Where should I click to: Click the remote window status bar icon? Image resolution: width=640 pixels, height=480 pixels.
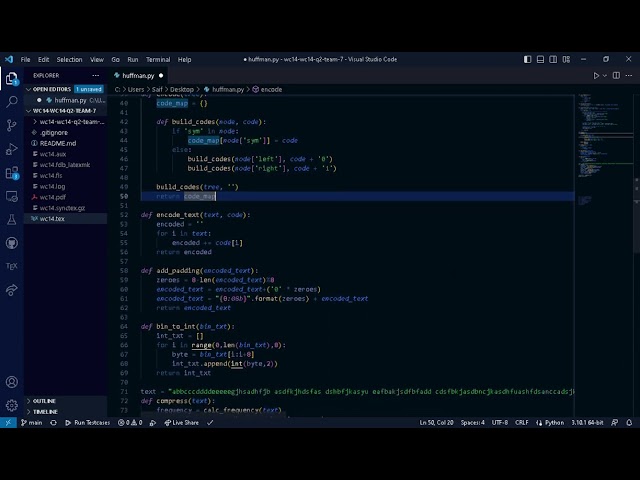8,422
